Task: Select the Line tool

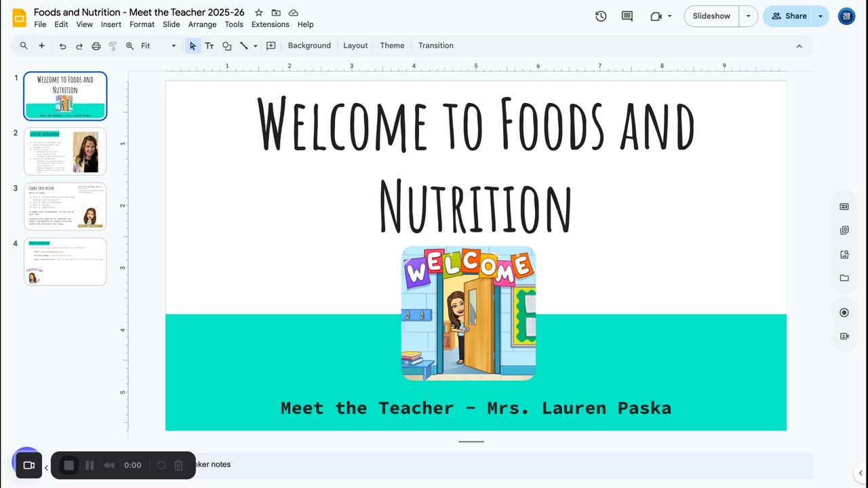Action: click(x=243, y=46)
